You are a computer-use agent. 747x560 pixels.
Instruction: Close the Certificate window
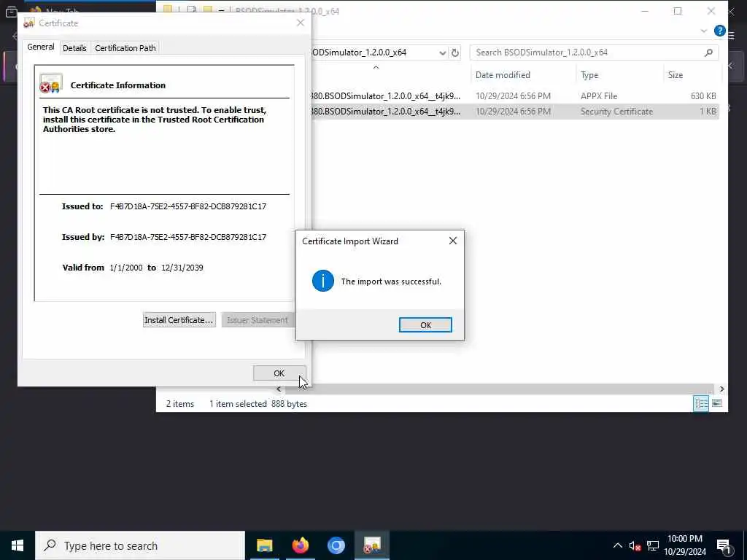point(300,23)
